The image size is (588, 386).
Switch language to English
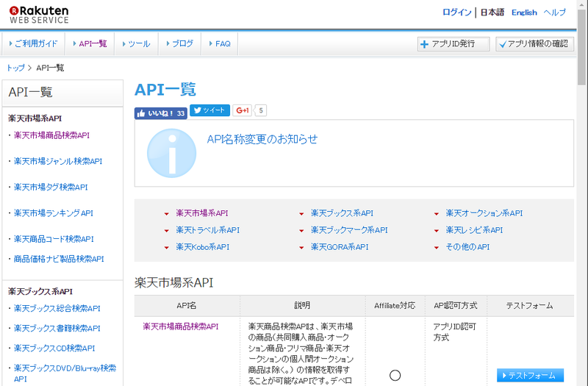524,12
